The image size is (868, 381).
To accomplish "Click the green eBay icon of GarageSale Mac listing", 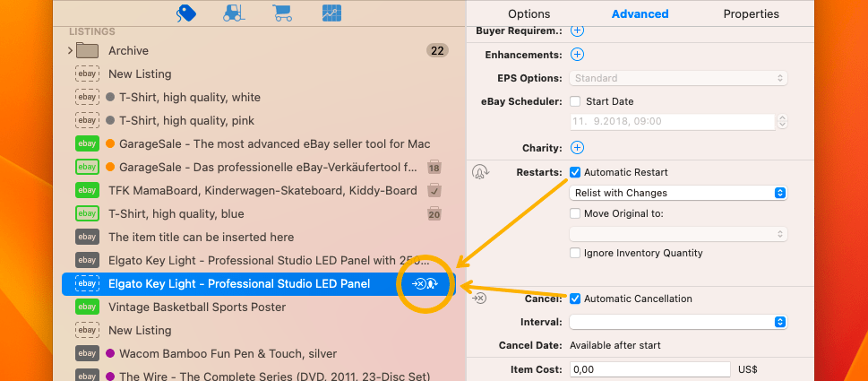I will coord(87,143).
